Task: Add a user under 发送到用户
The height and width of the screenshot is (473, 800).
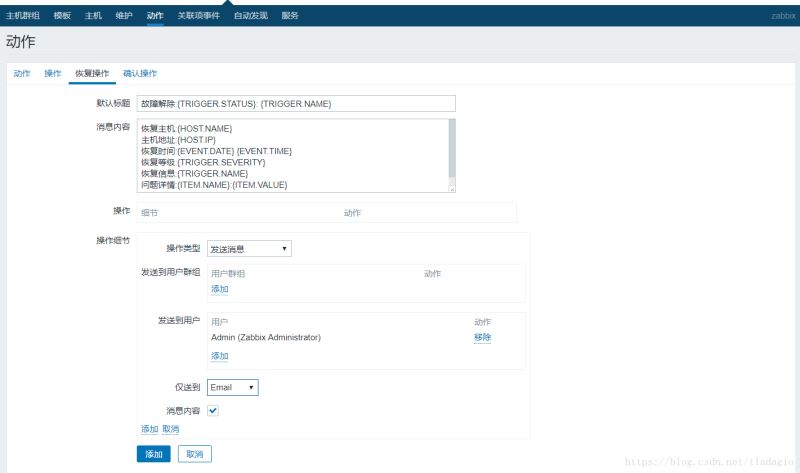Action: click(x=219, y=356)
